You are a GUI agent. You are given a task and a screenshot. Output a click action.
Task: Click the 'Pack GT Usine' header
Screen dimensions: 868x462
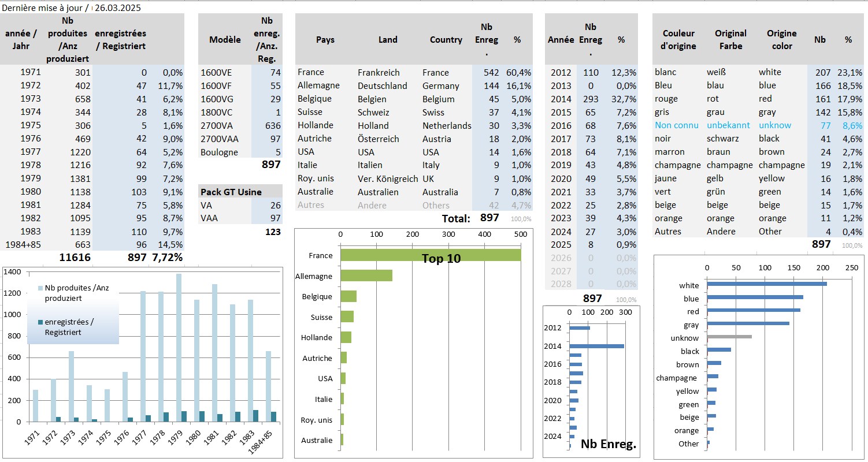point(231,192)
